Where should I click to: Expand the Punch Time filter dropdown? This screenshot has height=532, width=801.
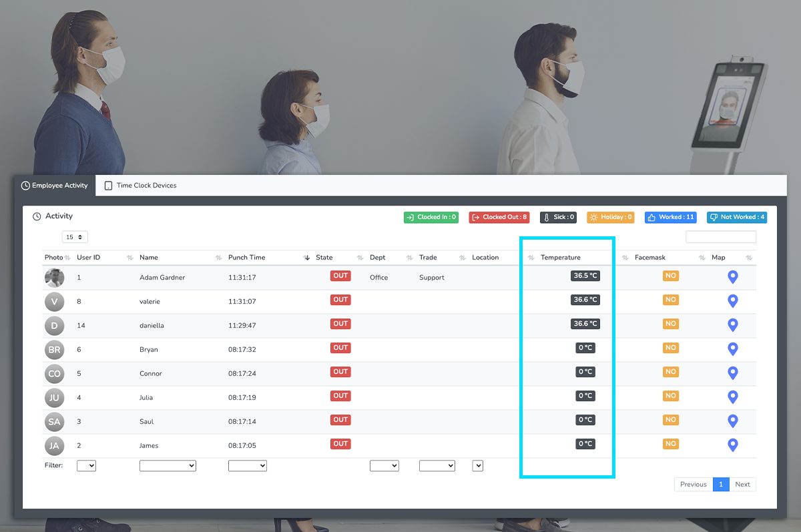[x=247, y=466]
